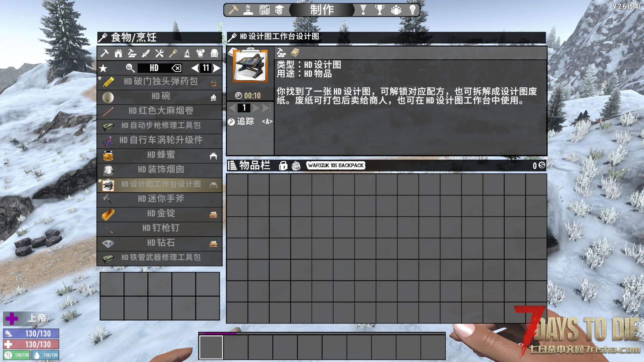The width and height of the screenshot is (644, 362).
Task: Select recipe HD 蜂蜜
Action: [x=160, y=156]
